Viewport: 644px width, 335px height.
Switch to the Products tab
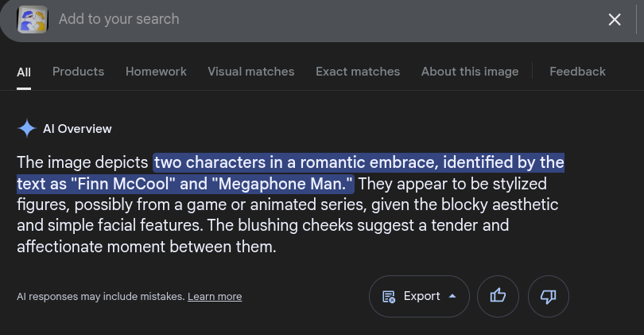[x=78, y=72]
